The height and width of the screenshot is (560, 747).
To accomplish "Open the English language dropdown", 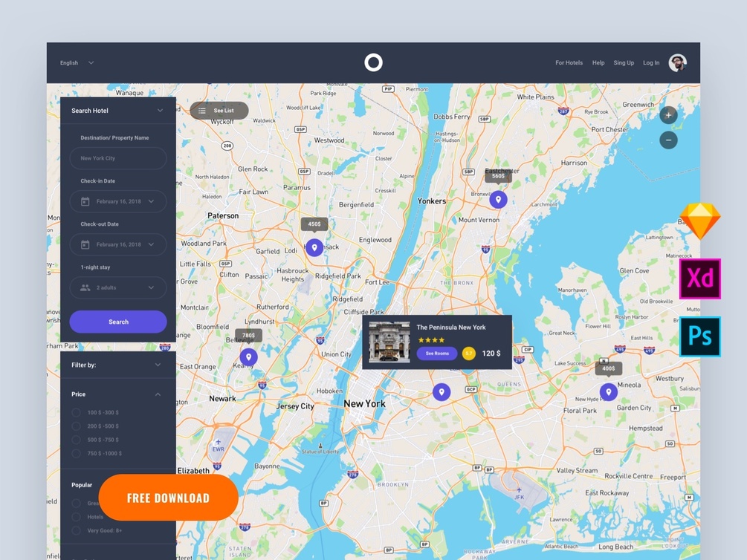I will point(77,63).
